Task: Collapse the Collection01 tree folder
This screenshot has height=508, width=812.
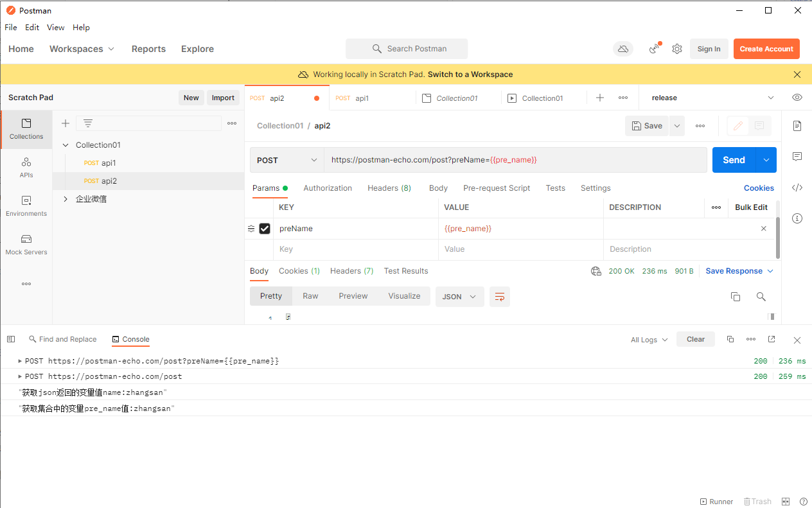Action: [66, 145]
